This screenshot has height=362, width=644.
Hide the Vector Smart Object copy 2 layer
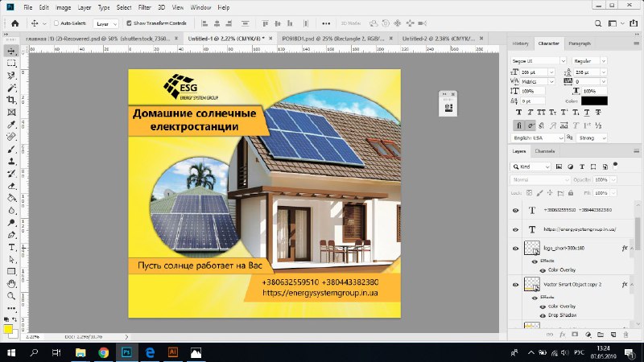pyautogui.click(x=515, y=285)
